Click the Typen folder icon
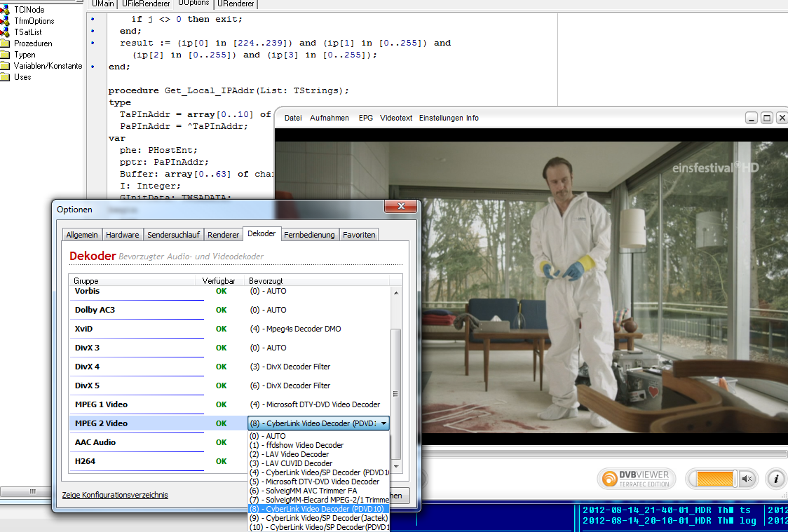 coord(6,55)
